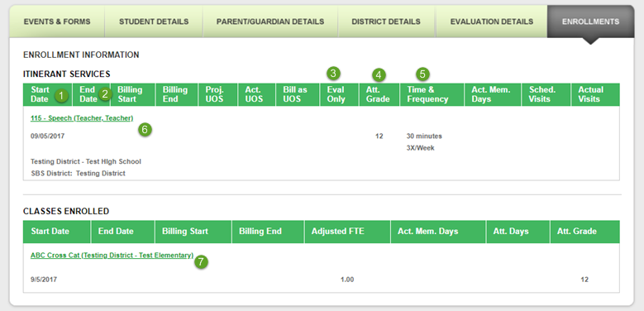Click the Classes Enrolled Att. Grade header

(584, 232)
